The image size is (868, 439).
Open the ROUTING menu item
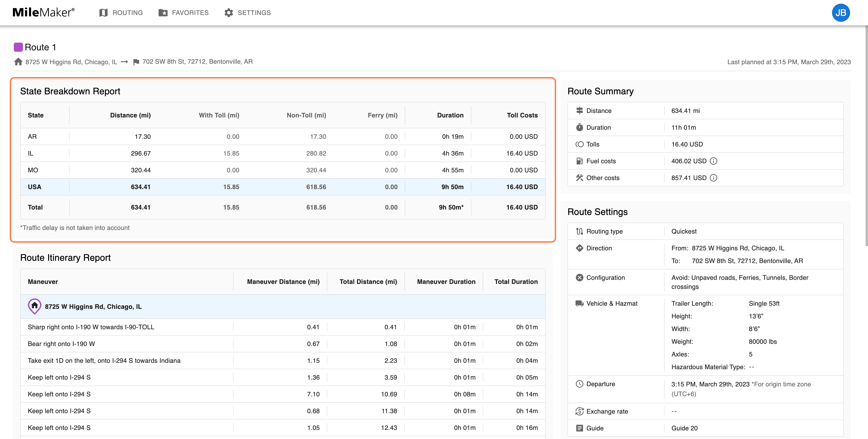[x=121, y=13]
